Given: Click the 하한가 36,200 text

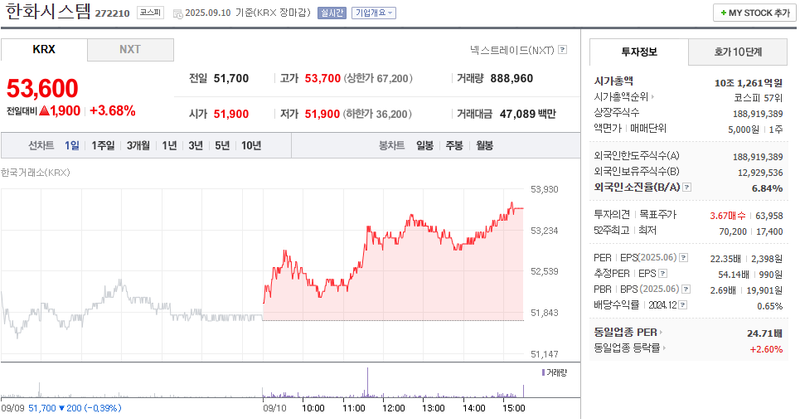Looking at the screenshot, I should [x=377, y=114].
